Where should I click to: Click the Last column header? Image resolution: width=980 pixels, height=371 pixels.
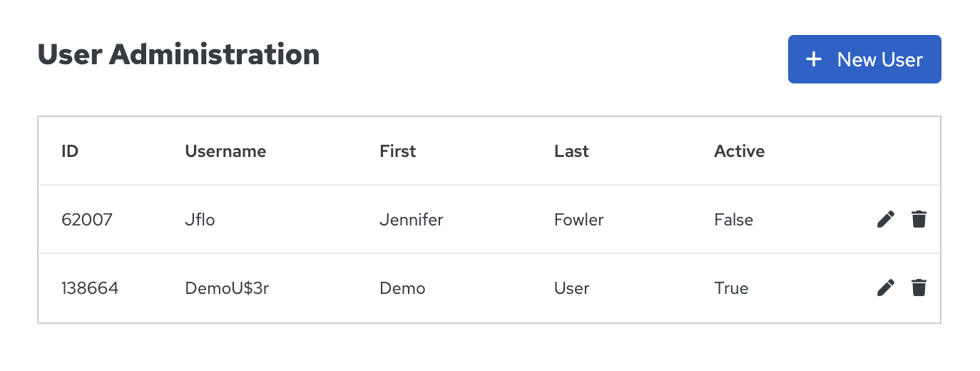click(x=571, y=151)
